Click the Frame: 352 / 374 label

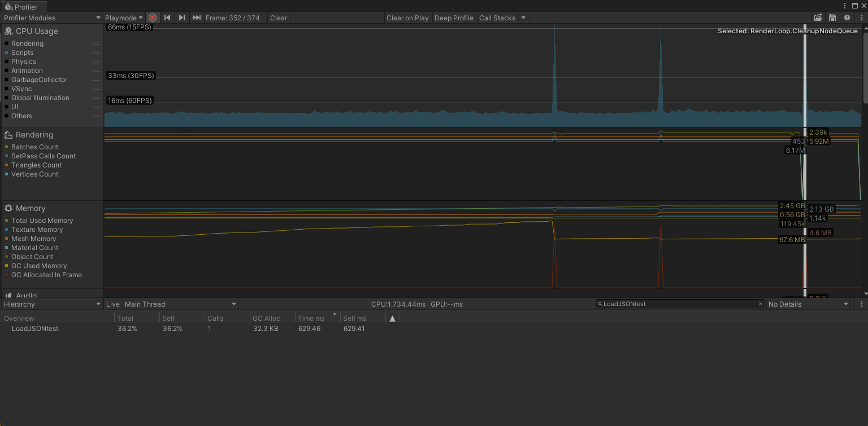coord(233,18)
